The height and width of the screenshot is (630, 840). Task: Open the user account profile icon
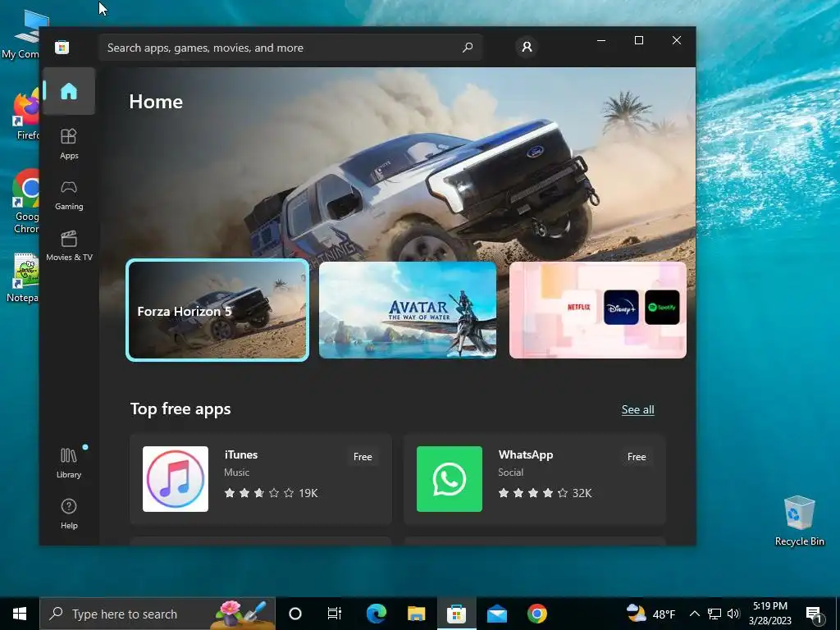tap(527, 47)
